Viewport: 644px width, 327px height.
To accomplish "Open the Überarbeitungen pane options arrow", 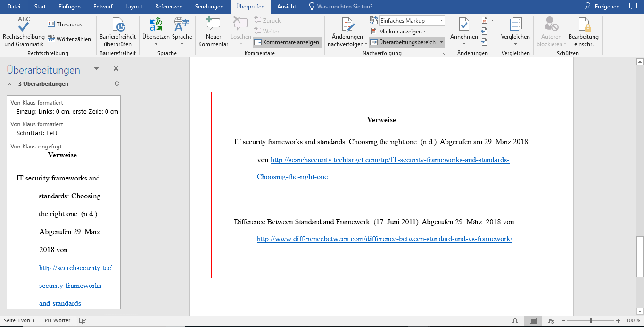I will tap(97, 69).
